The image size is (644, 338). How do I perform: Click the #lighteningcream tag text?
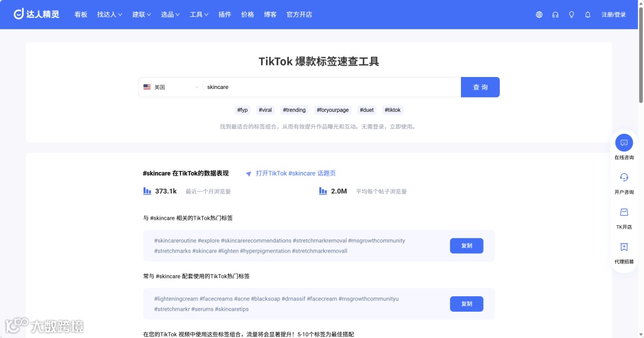tap(176, 299)
